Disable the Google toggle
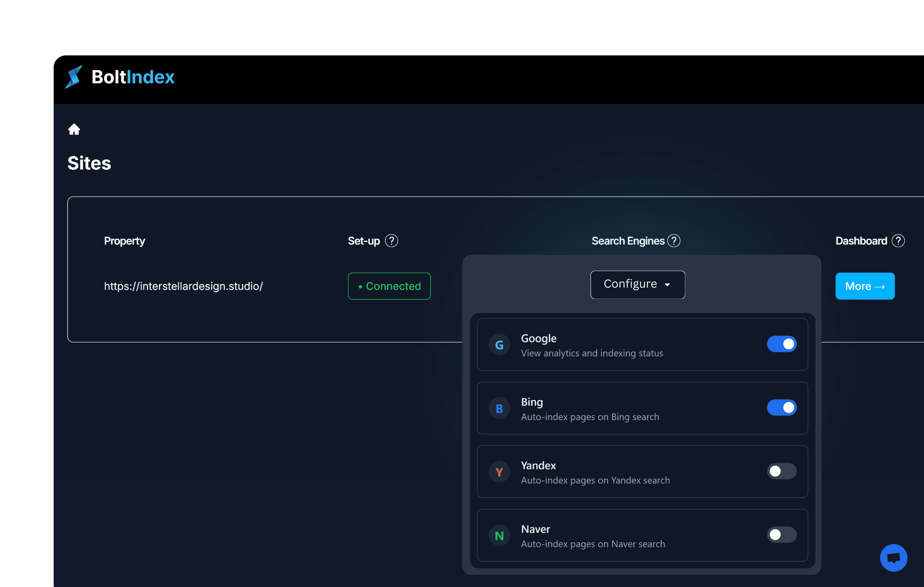The image size is (924, 587). [782, 344]
